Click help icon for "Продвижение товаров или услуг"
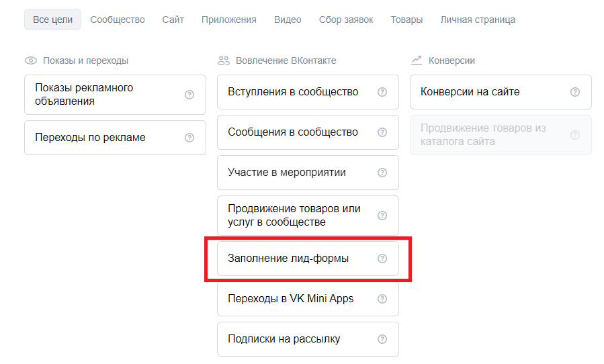The image size is (604, 364). [382, 216]
